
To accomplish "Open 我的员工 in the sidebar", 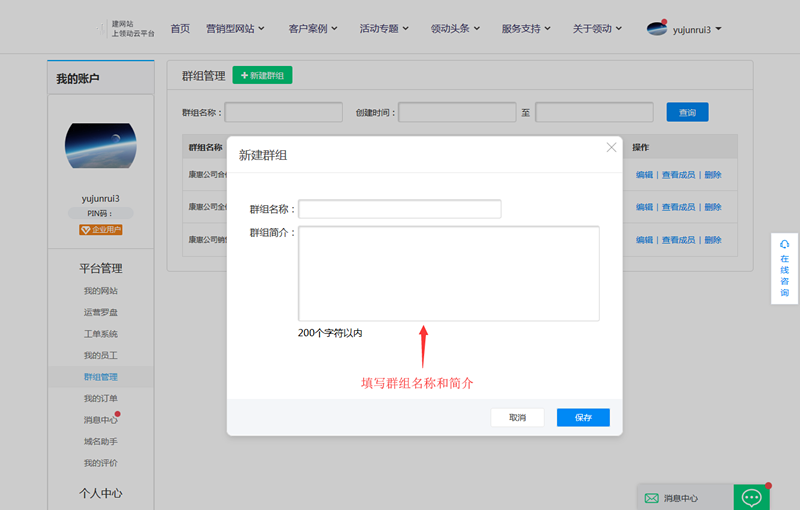I will [x=100, y=356].
